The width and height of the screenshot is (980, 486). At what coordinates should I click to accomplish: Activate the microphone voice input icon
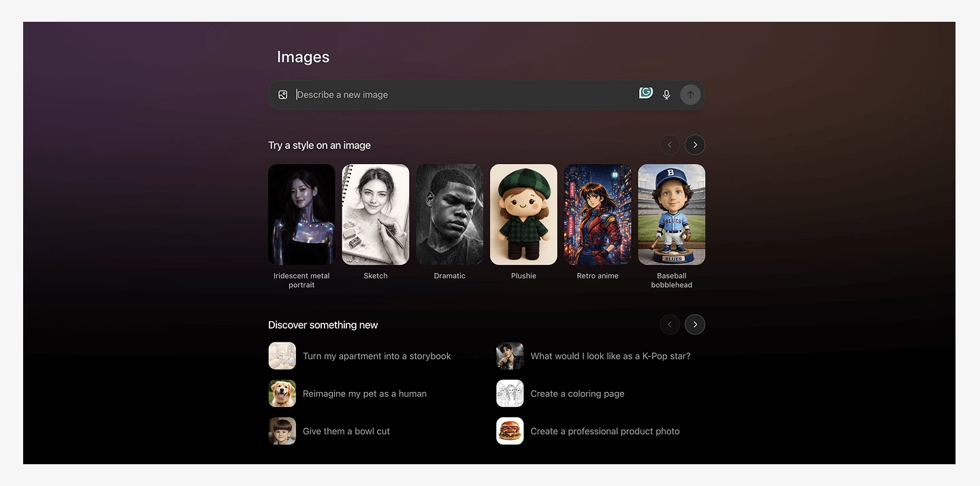tap(667, 95)
